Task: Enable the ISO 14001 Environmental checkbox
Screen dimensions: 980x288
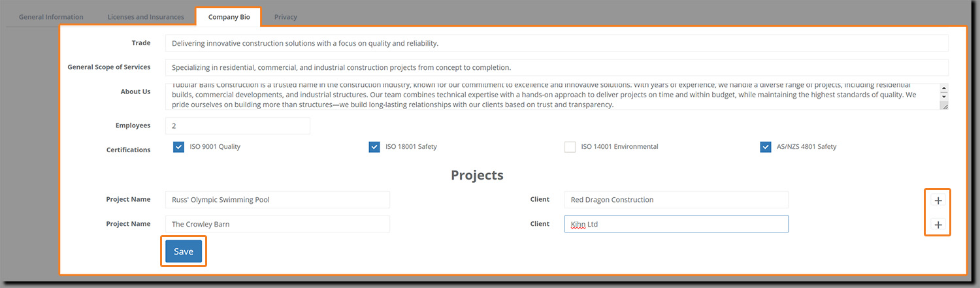Action: click(x=570, y=147)
